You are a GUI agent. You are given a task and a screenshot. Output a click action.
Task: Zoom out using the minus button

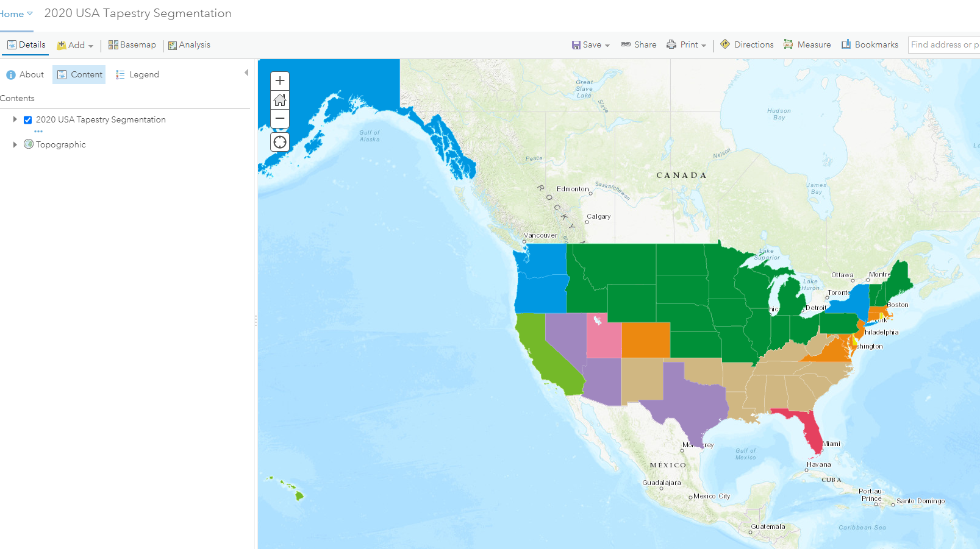coord(279,118)
